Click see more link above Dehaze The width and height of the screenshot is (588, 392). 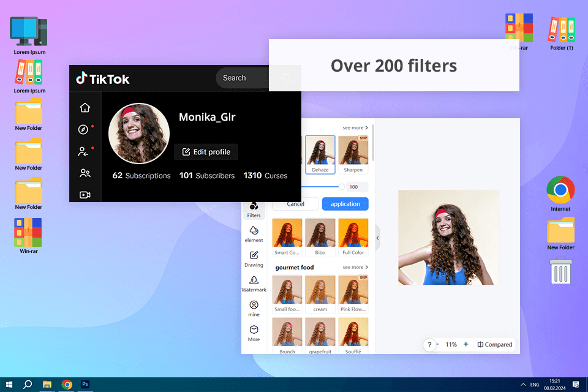pyautogui.click(x=355, y=127)
